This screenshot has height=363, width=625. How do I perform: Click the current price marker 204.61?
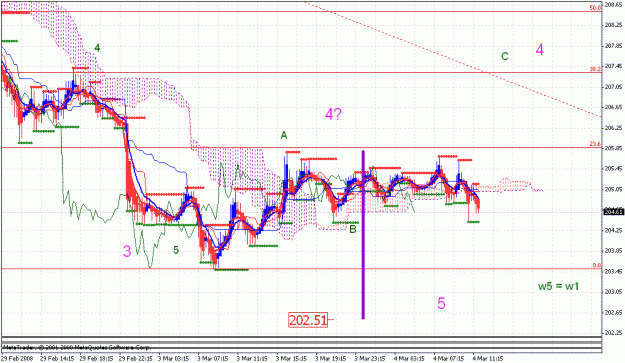click(x=613, y=212)
